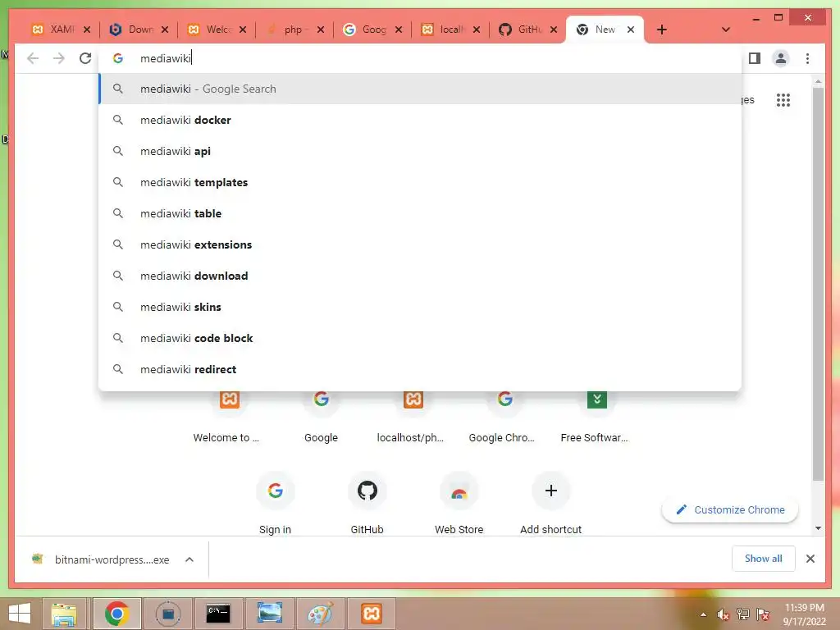The width and height of the screenshot is (840, 630).
Task: Click the browser reload button
Action: [85, 58]
